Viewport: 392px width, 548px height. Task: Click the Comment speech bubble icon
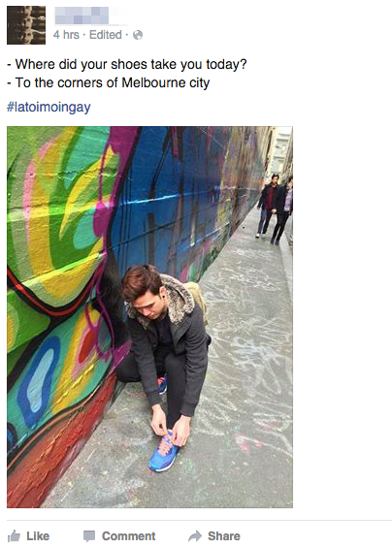point(89,536)
